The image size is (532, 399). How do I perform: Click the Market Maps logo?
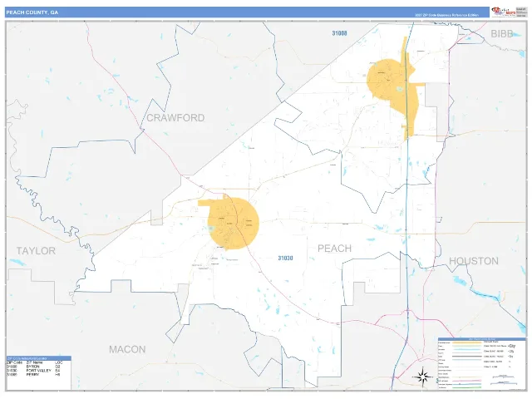[x=504, y=12]
